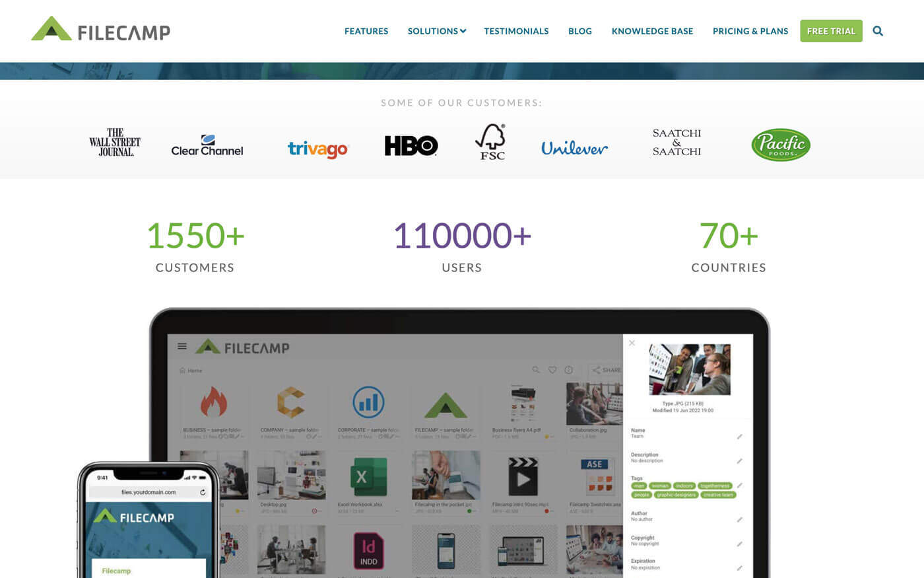Select the Excel Workbook.xlsx file icon
The image size is (924, 578).
tap(368, 476)
